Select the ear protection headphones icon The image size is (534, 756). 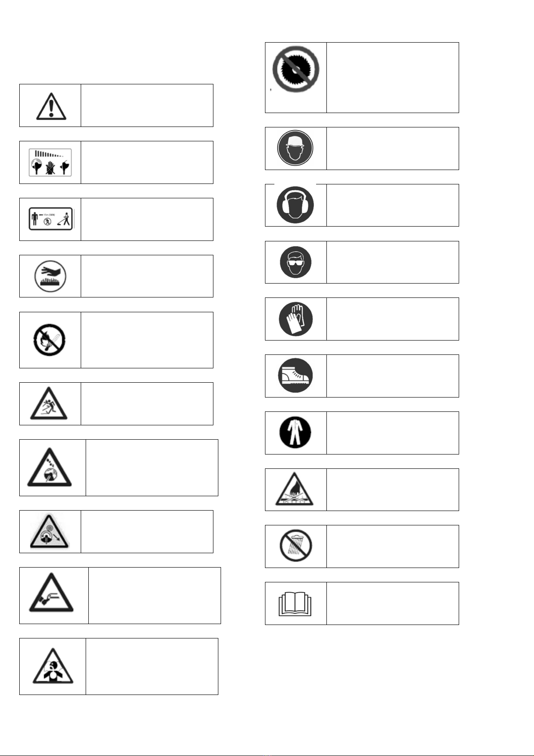coord(295,205)
